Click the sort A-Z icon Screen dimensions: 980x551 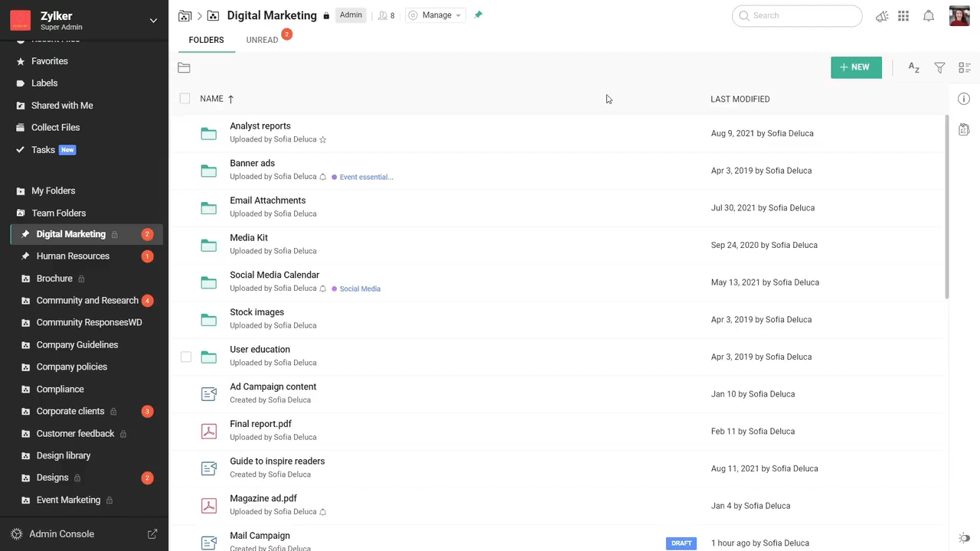click(x=913, y=68)
